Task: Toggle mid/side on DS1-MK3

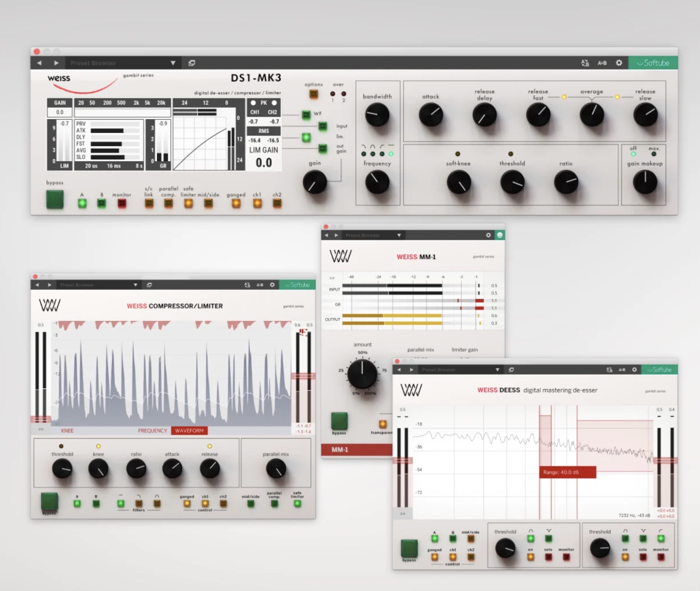Action: pos(208,204)
